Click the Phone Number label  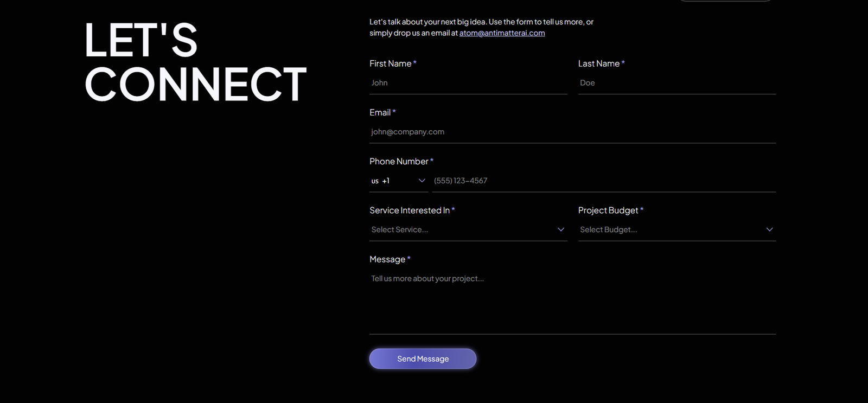399,162
